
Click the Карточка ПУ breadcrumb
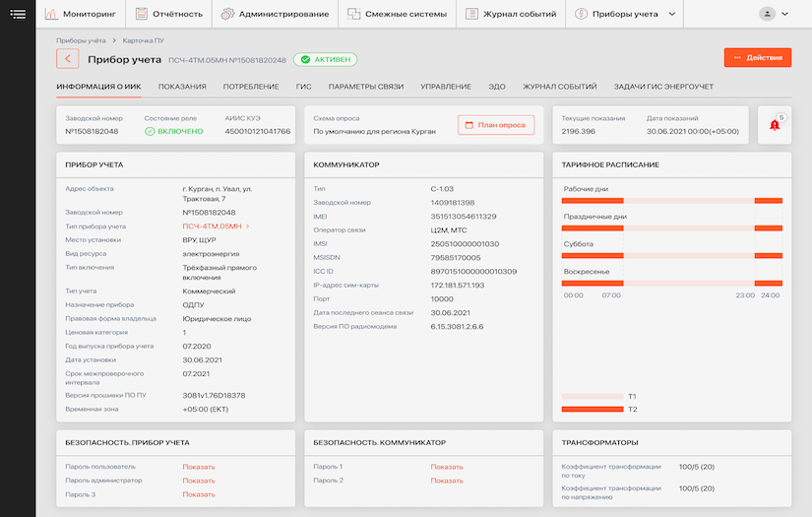[144, 40]
